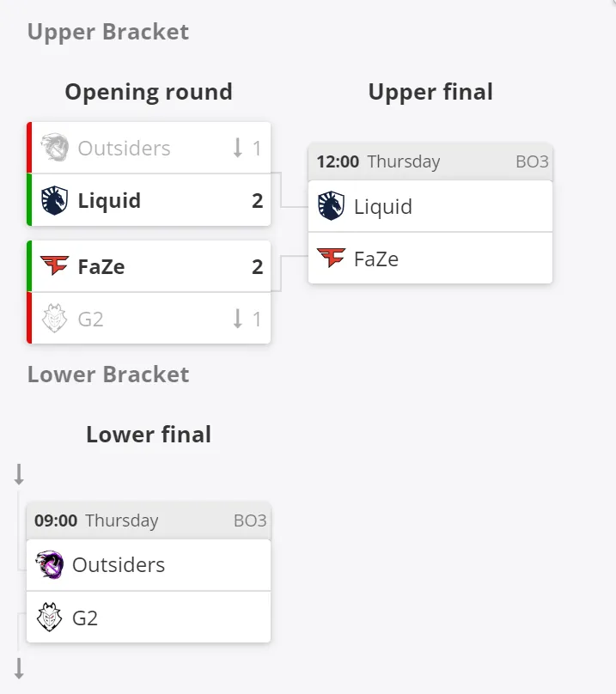
Task: Open Outsiders team name in Lower final
Action: coord(119,565)
